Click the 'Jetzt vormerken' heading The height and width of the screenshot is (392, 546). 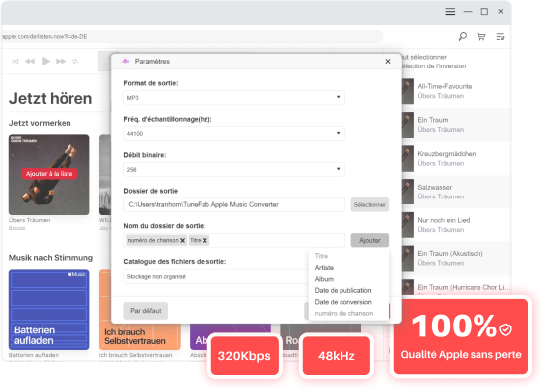pos(40,123)
